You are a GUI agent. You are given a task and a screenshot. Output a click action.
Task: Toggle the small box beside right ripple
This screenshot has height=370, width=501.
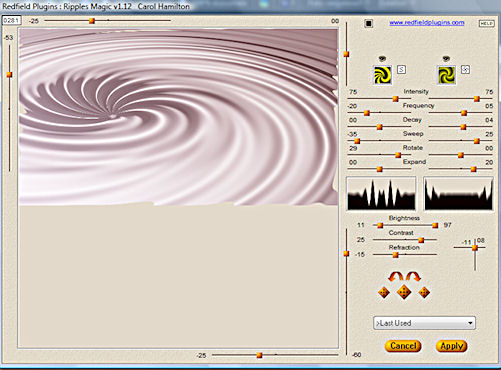tap(465, 70)
